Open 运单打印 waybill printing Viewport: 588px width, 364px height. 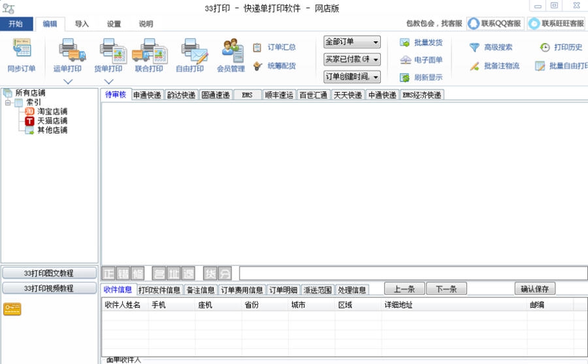point(67,56)
